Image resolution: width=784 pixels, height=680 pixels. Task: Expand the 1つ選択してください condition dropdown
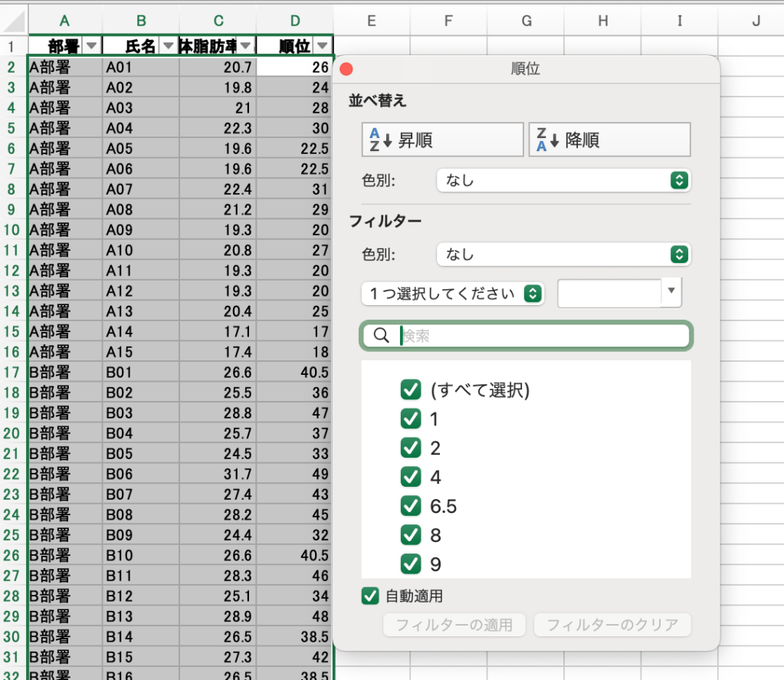coord(452,294)
